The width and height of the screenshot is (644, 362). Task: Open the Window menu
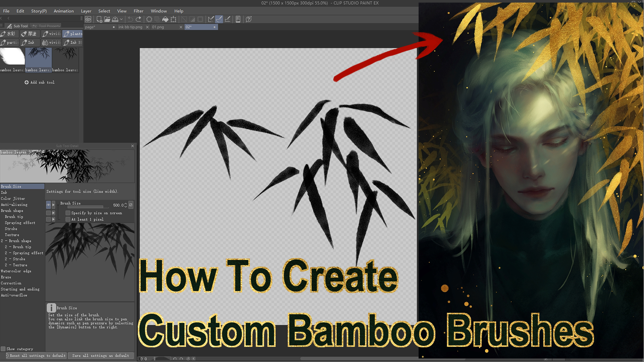click(159, 11)
